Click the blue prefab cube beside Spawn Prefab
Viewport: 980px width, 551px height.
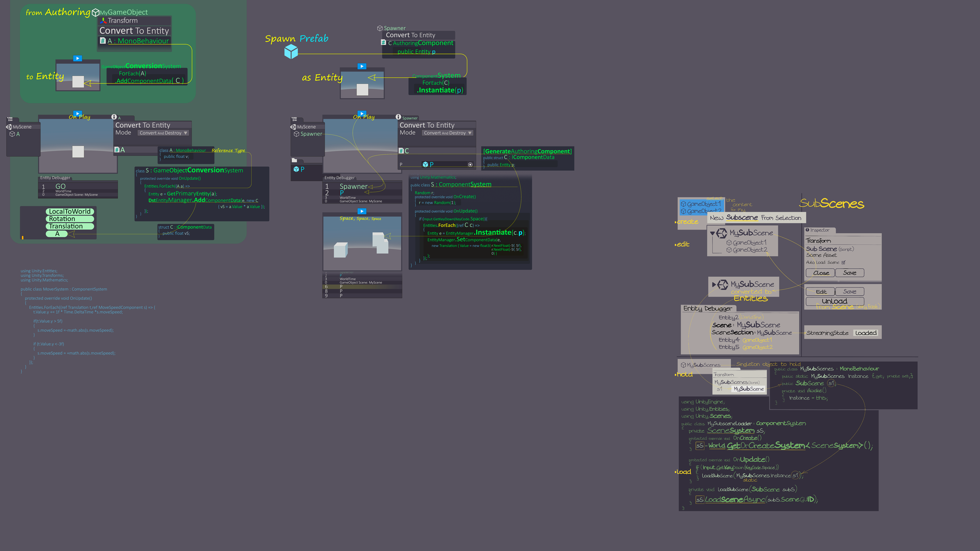point(291,51)
